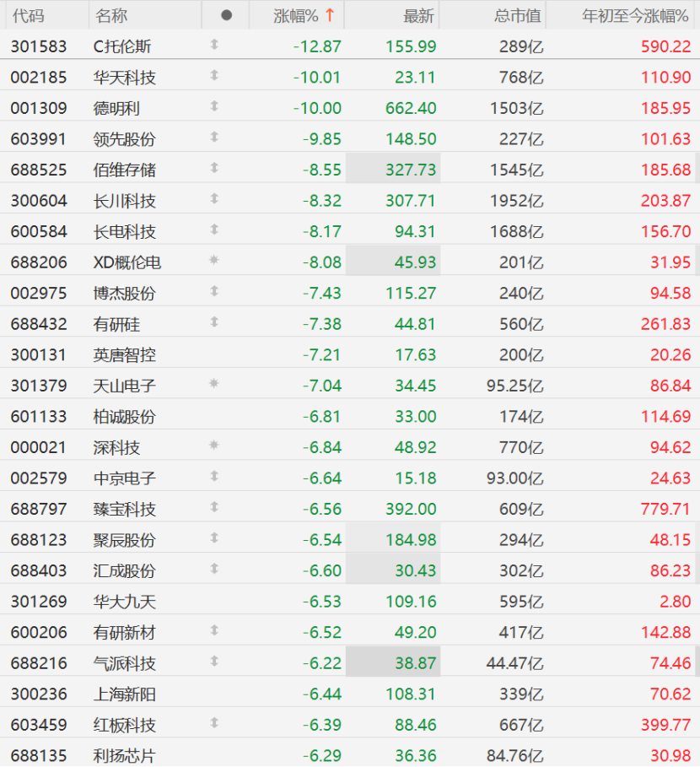Screen dimensions: 700x767
Task: Sort by 年初至今涨幅% column header
Action: (x=635, y=16)
